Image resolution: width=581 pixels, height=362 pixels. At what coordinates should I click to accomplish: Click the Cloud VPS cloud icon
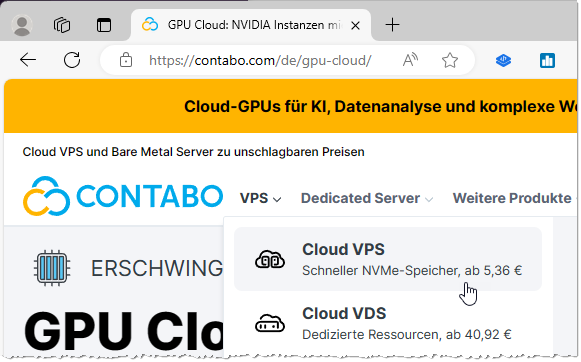270,259
